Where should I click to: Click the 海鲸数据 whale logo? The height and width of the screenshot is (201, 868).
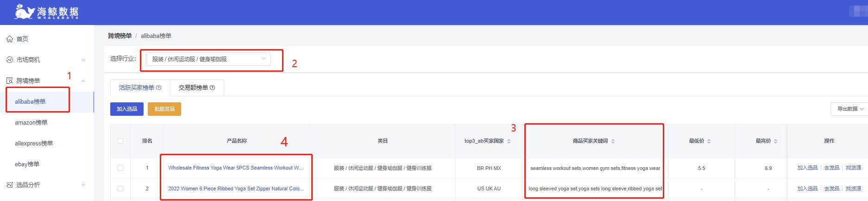[x=46, y=12]
